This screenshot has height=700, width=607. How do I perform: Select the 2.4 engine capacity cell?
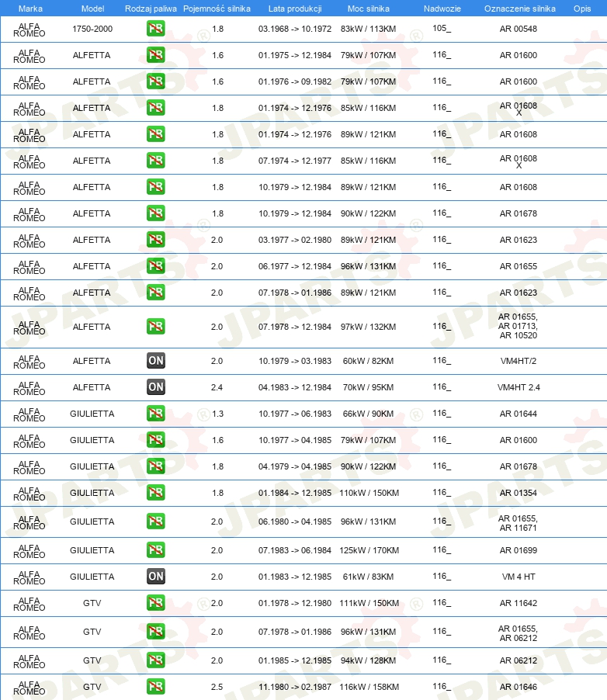[217, 387]
